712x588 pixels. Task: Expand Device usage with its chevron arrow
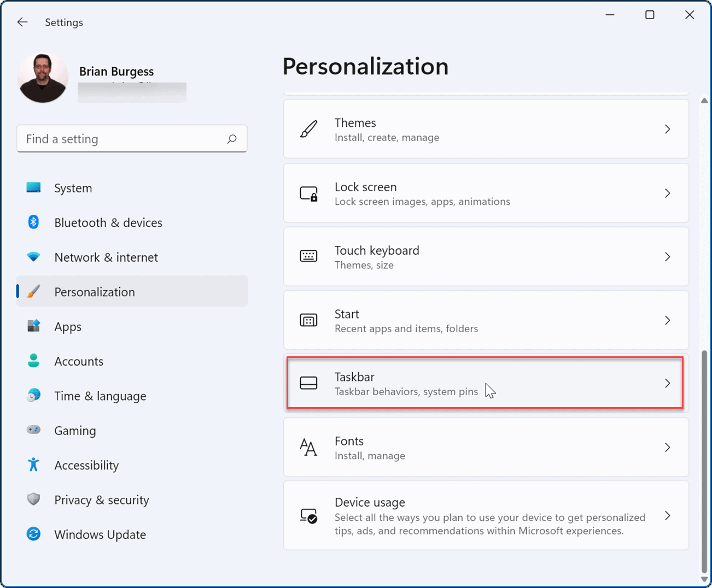pyautogui.click(x=667, y=515)
